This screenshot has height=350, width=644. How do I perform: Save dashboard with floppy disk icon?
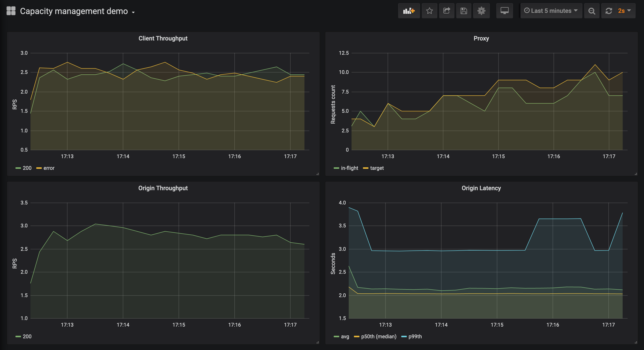[x=464, y=11]
